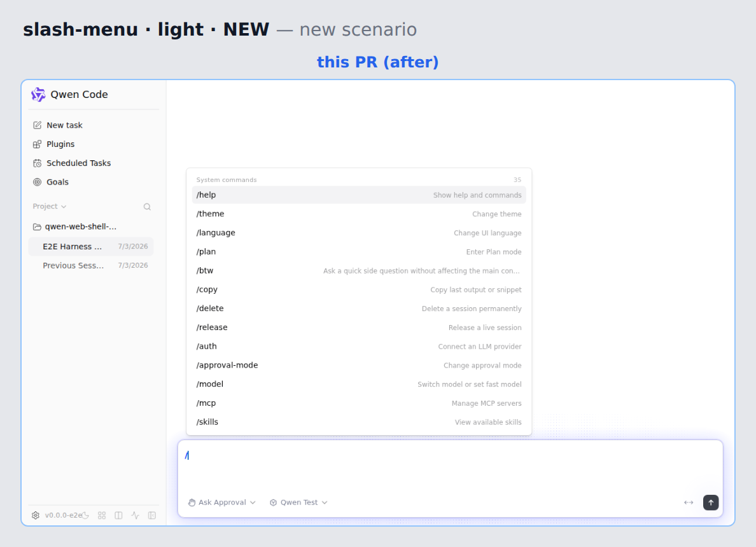
Task: Select the /theme command
Action: click(359, 214)
